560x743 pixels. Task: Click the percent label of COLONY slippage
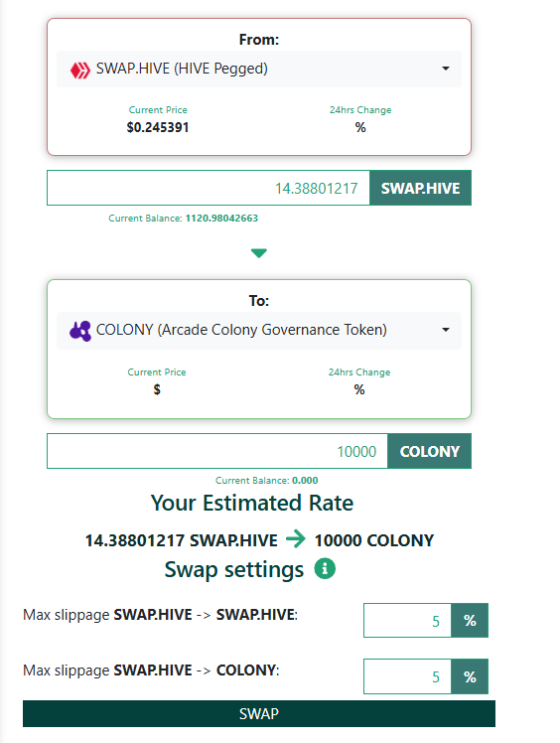(470, 676)
